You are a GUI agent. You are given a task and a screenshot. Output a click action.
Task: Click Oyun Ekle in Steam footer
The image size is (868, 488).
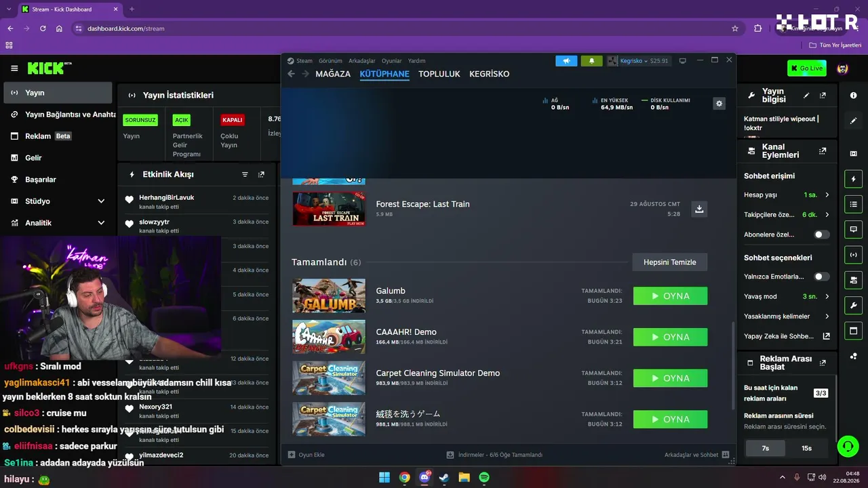coord(307,455)
